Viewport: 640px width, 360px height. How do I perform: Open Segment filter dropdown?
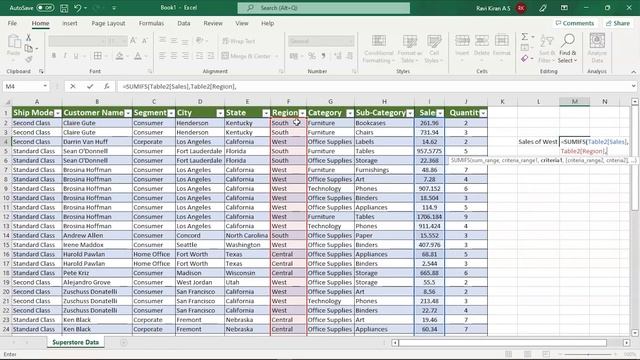point(171,113)
